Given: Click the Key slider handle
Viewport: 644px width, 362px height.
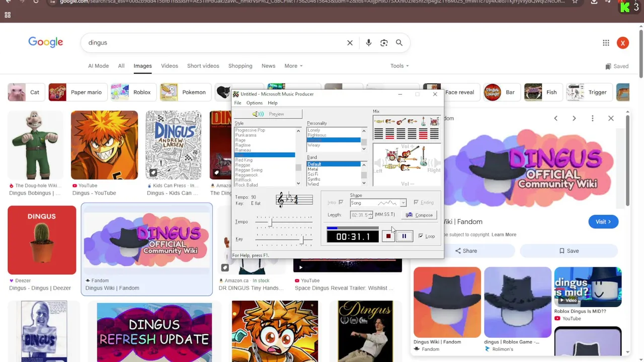Looking at the screenshot, I should click(302, 239).
